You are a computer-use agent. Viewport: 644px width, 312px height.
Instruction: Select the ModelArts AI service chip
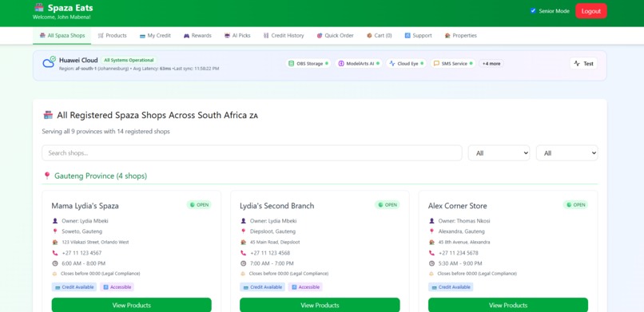coord(359,64)
